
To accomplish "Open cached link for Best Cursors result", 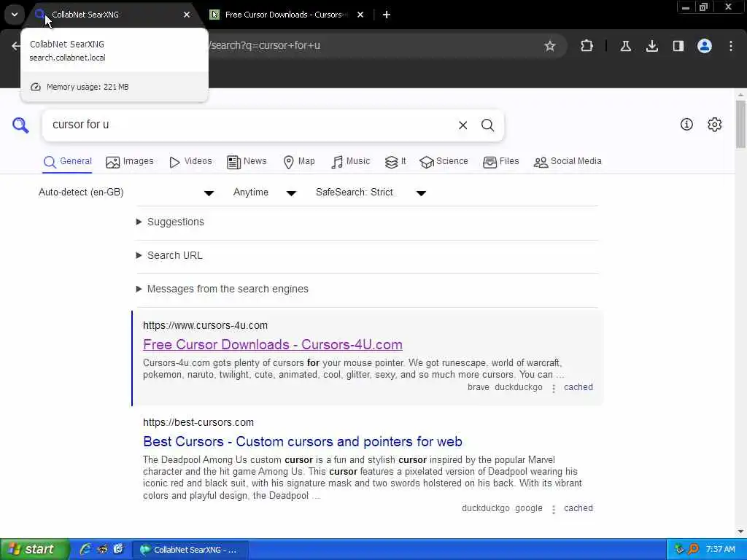I will (x=578, y=508).
